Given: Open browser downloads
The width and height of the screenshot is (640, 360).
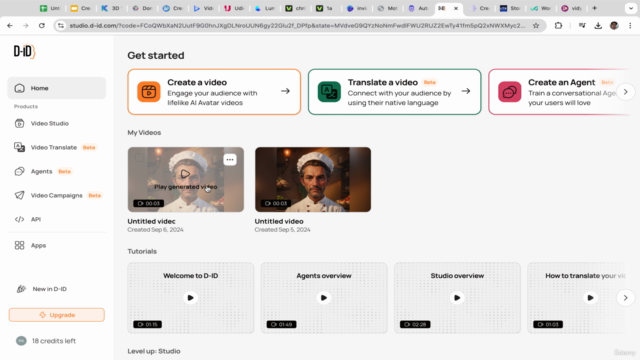Looking at the screenshot, I should (x=598, y=26).
